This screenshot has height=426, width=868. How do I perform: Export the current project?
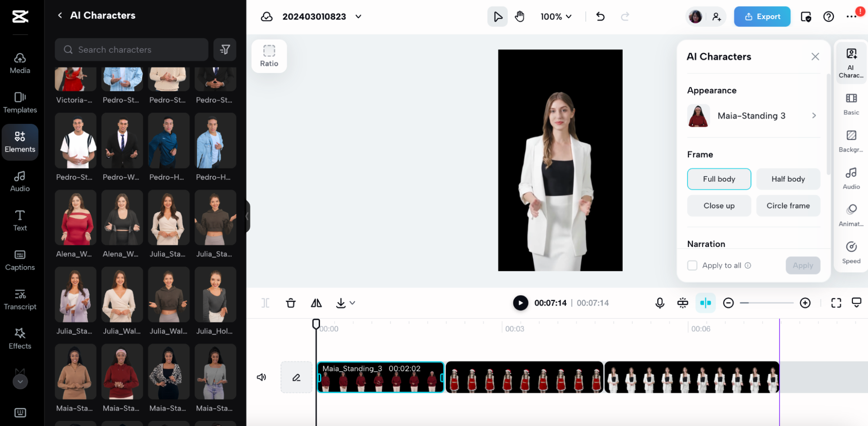tap(762, 16)
